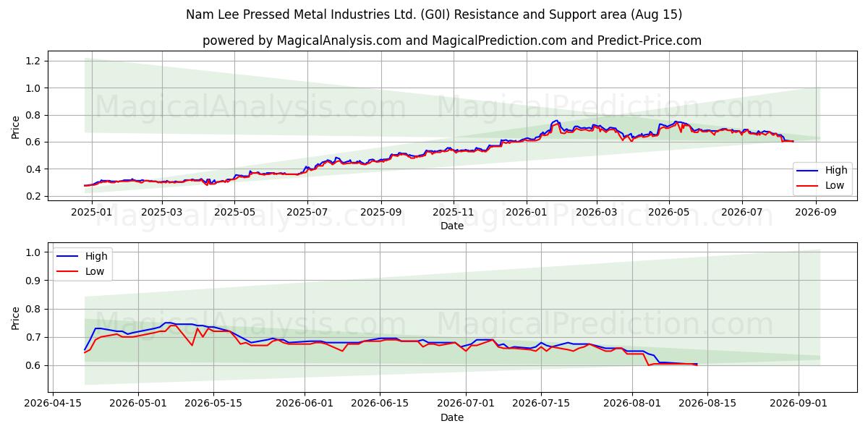
Task: Click the 'Date' axis label under the bottom chart
Action: 452,417
